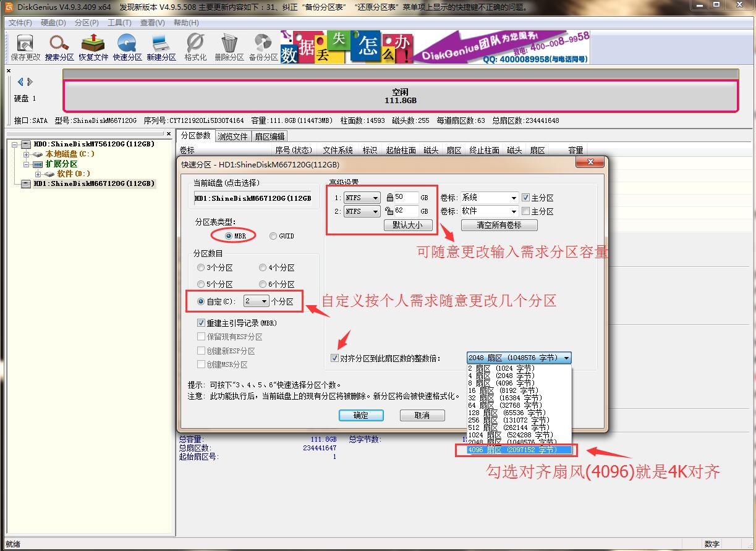Viewport: 756px width, 551px height.
Task: Open the 帮助(H) menu
Action: (x=186, y=23)
